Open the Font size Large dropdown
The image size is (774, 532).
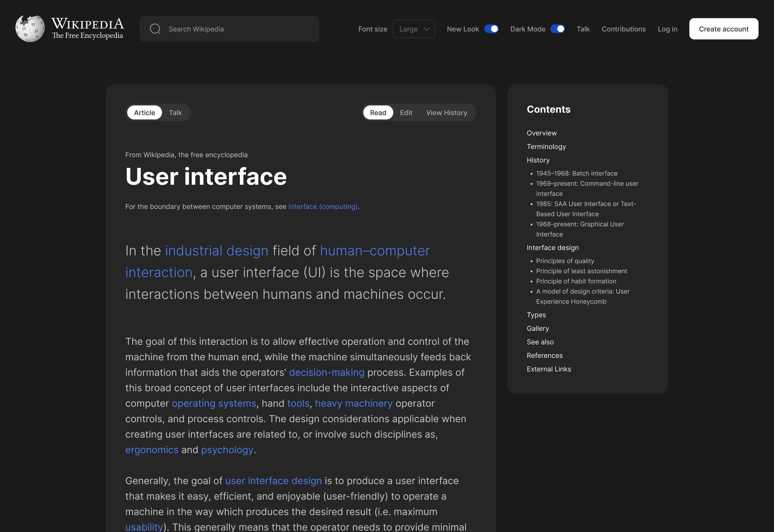tap(414, 29)
